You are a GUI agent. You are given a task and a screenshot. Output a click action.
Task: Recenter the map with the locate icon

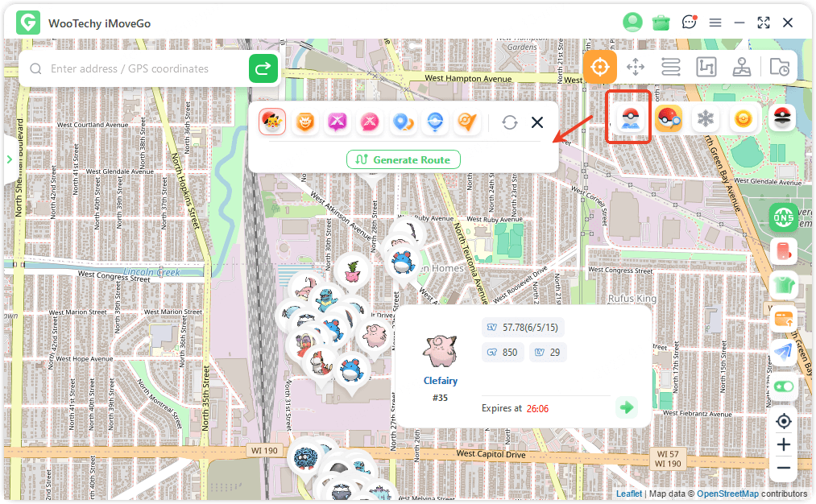coord(783,421)
